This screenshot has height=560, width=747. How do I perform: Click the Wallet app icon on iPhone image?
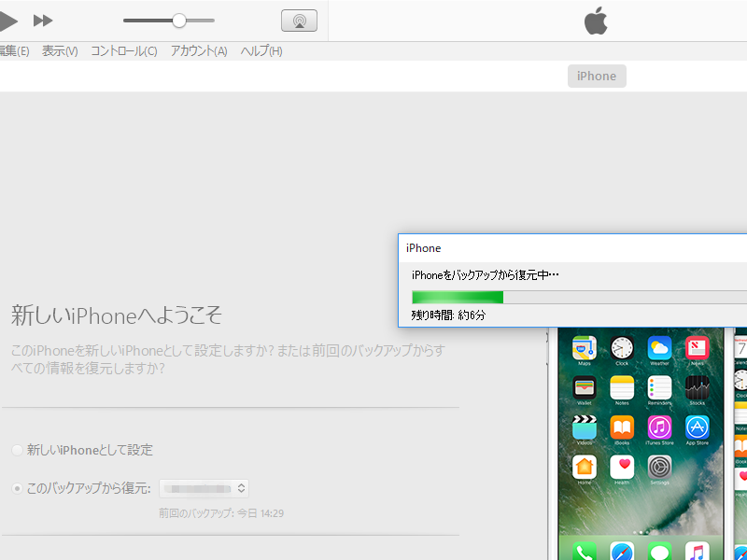point(585,387)
